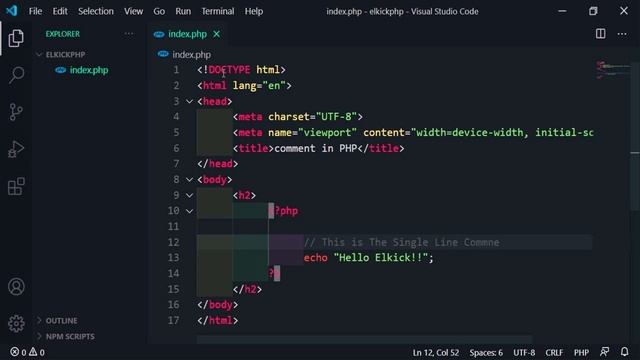
Task: Open the feedback icon in status bar
Action: (604, 352)
